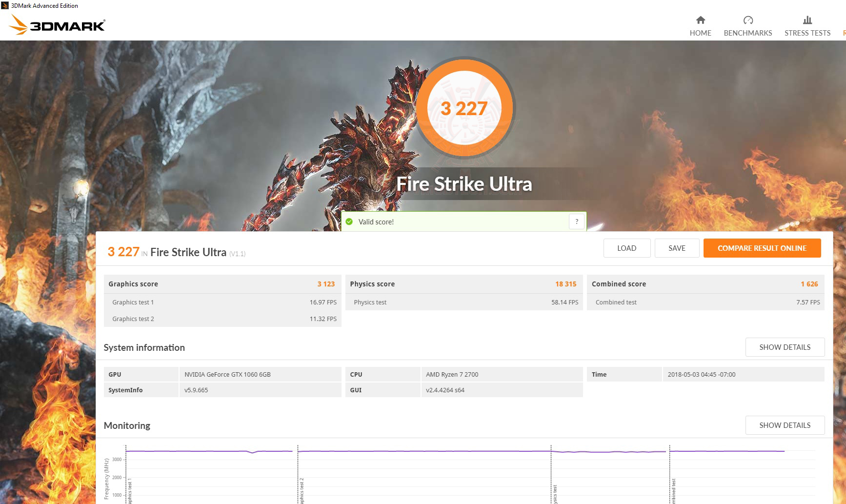Click the green valid score checkmark icon
Screen dimensions: 846x504
coord(349,222)
